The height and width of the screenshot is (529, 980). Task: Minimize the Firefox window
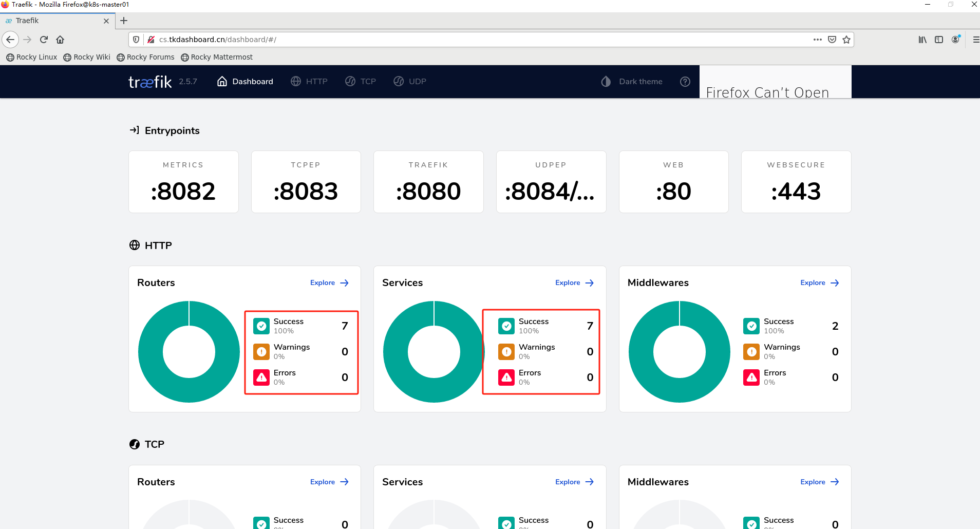point(928,4)
